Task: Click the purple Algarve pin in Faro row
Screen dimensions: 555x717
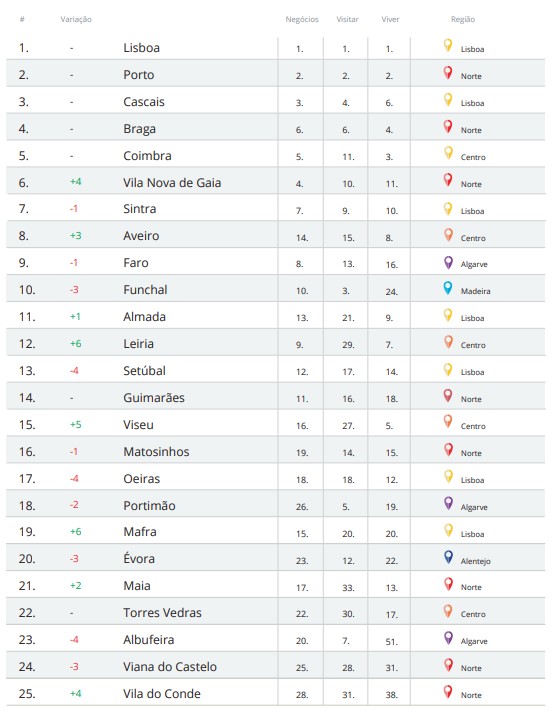Action: [x=448, y=262]
